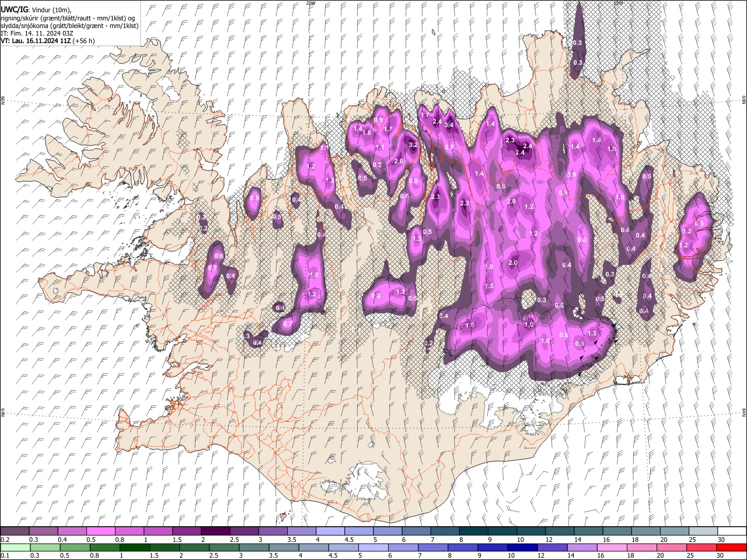Click the dark mauve 0.2–0.3 snowfall legend swatch

(15, 531)
